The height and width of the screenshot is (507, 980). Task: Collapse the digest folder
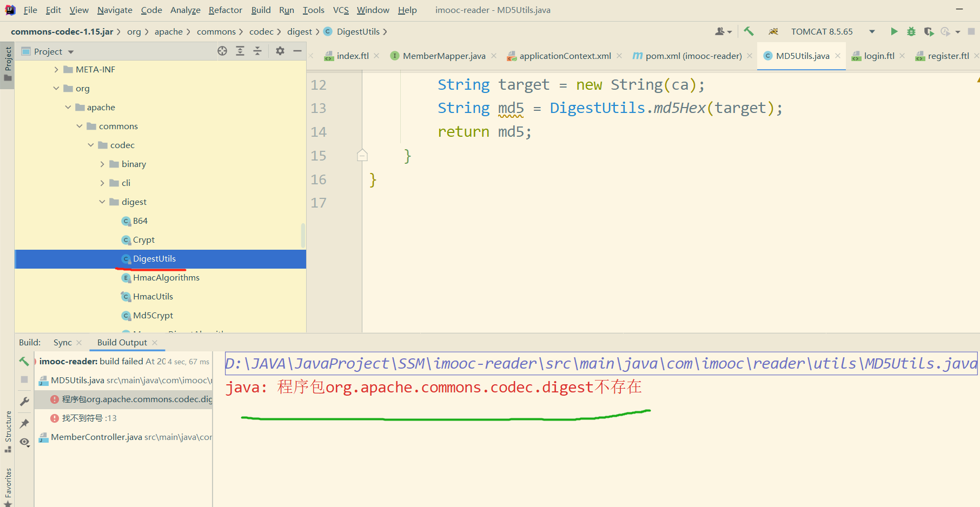(x=102, y=202)
